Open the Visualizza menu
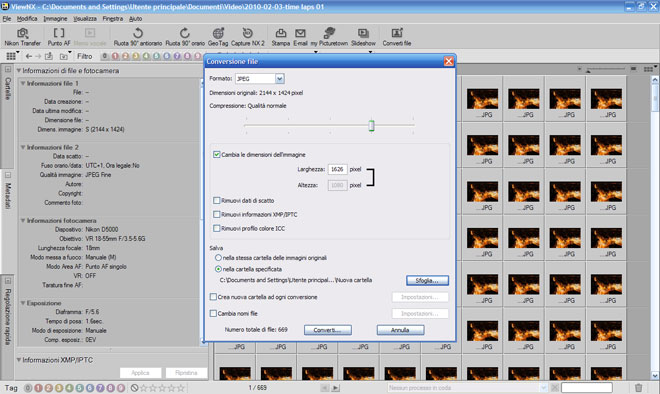Image resolution: width=660 pixels, height=394 pixels. pos(85,19)
